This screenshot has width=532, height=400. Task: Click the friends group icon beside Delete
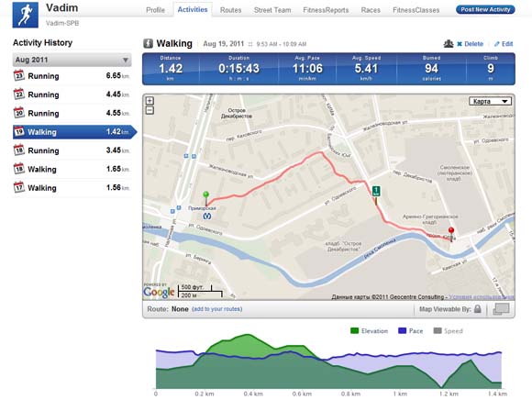pos(449,44)
